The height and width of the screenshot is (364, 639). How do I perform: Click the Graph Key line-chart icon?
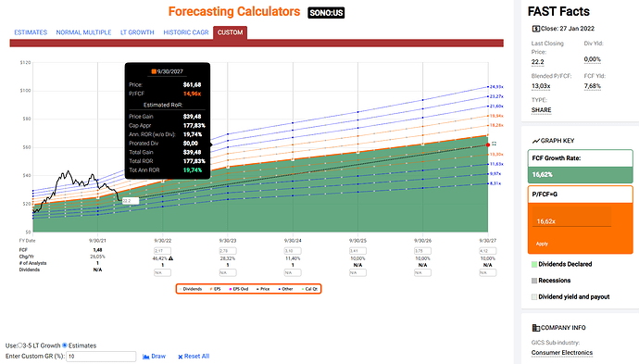(536, 141)
